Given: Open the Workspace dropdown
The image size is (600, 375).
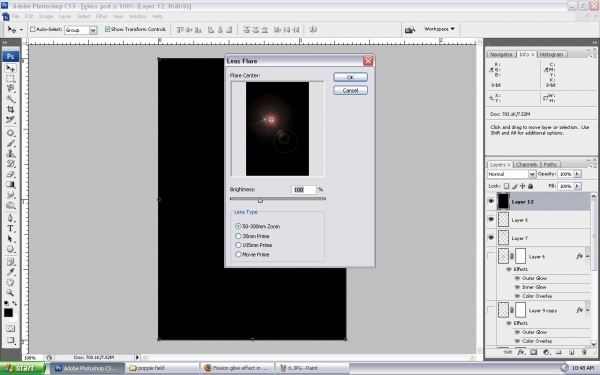Looking at the screenshot, I should tap(439, 29).
